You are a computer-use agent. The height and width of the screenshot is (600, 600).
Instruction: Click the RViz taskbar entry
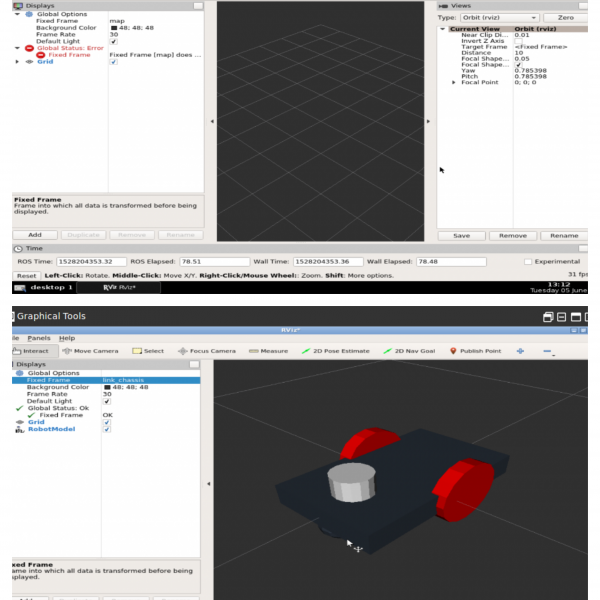[x=119, y=288]
